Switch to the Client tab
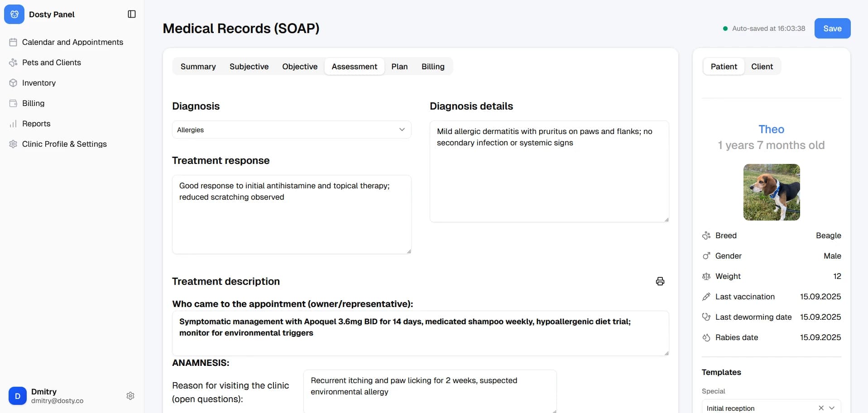This screenshot has height=413, width=868. (x=762, y=67)
